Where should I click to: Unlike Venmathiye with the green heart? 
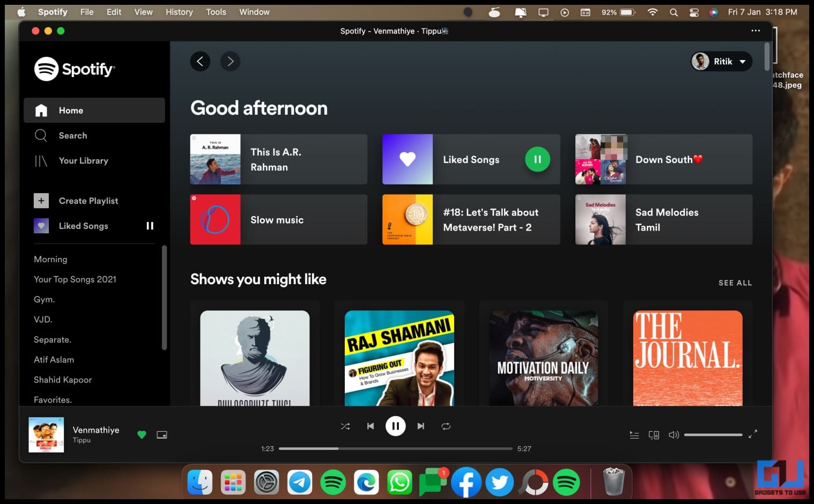click(142, 435)
